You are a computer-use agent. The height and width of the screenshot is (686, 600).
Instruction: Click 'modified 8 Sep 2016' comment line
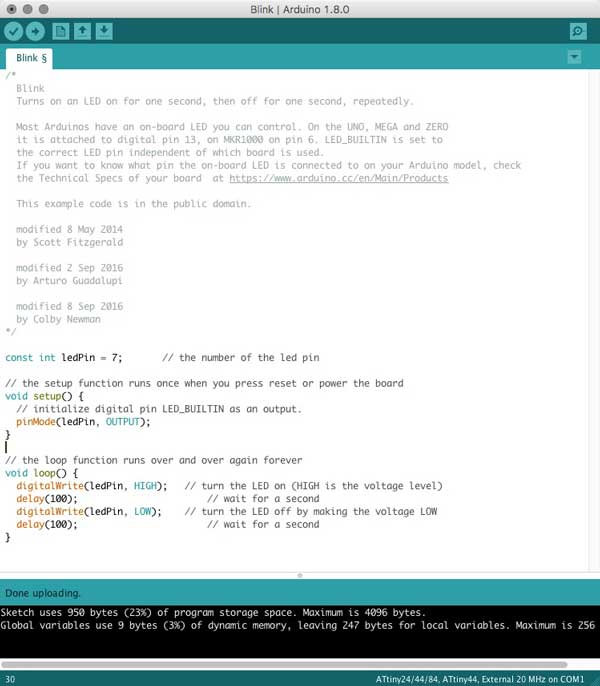(70, 306)
